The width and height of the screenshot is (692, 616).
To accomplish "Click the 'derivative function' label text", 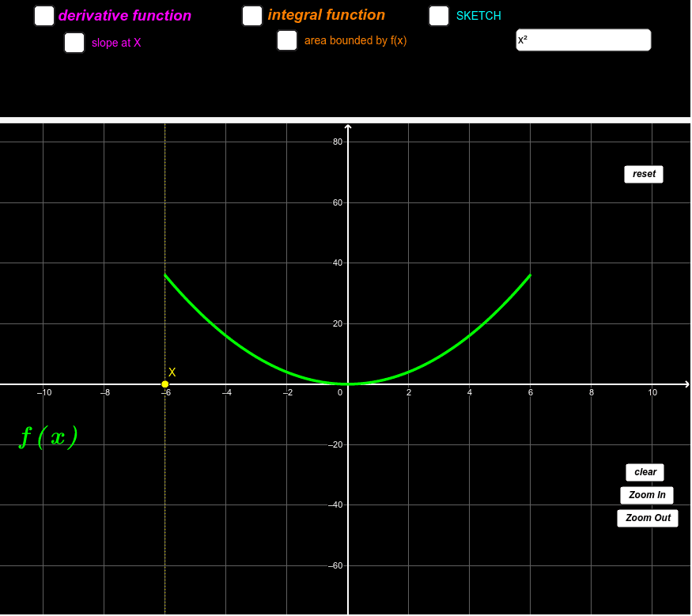I will 125,16.
